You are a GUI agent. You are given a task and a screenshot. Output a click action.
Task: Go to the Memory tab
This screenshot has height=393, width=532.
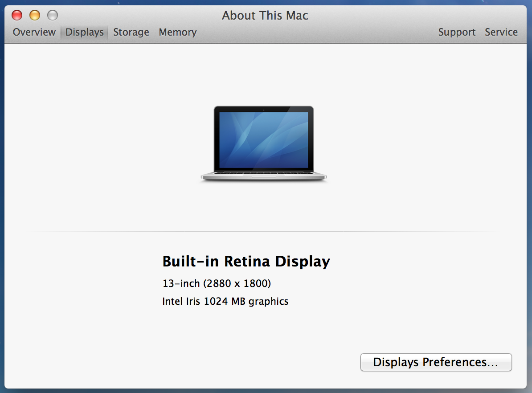tap(177, 32)
